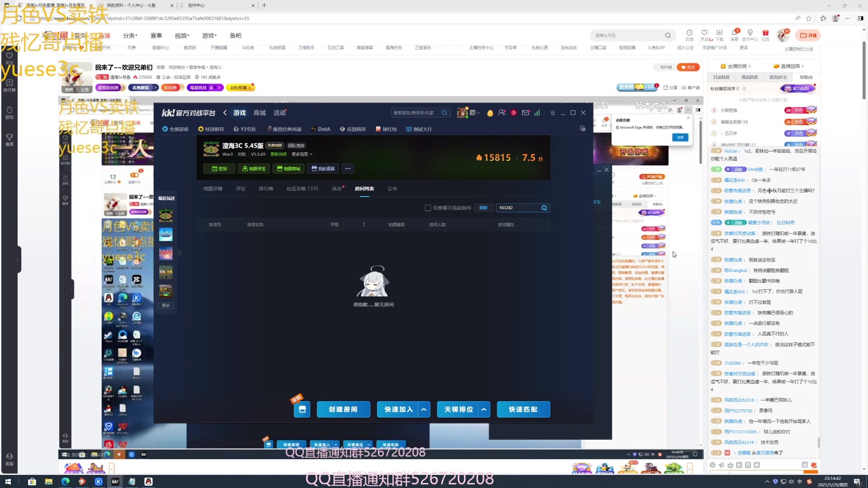Click search icon in KK top search box
Viewport: 868px width, 488px height.
[444, 113]
